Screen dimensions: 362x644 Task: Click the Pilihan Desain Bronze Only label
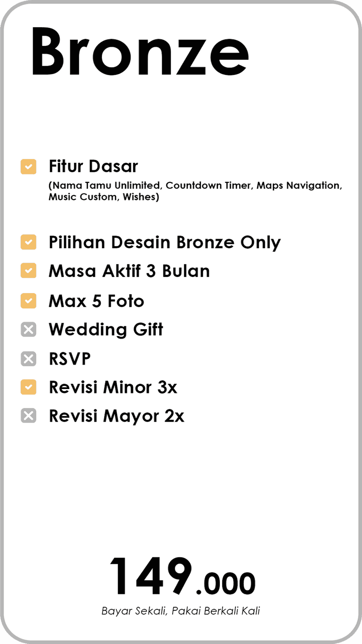pos(165,242)
